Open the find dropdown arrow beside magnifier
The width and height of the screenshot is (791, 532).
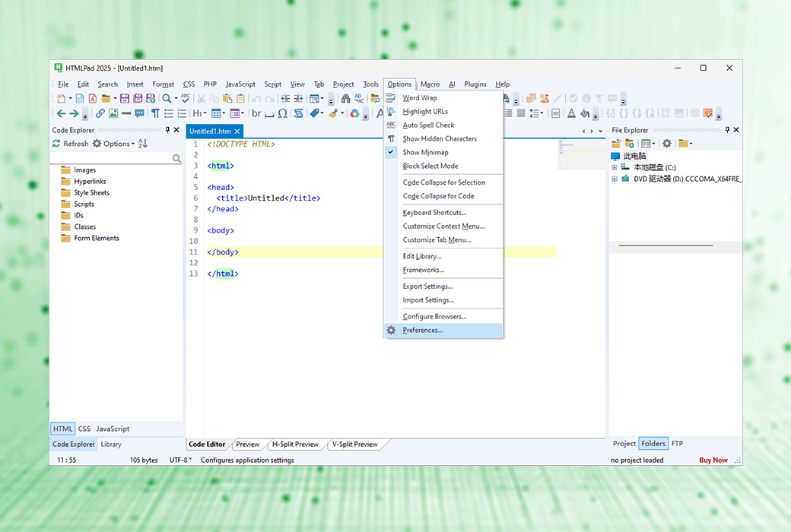pos(176,98)
